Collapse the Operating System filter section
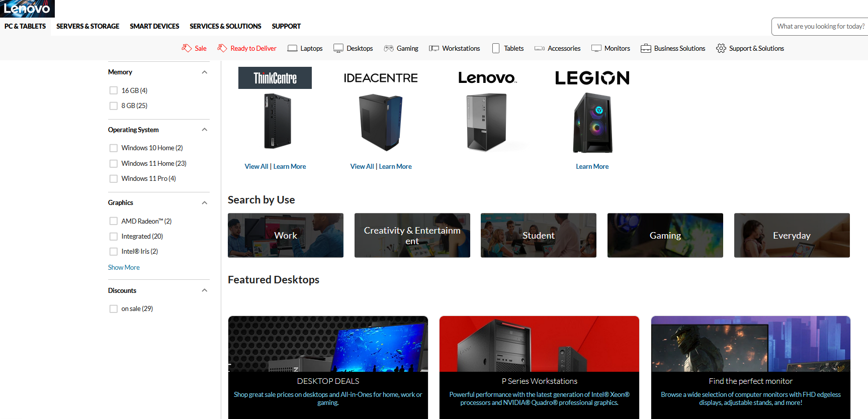The width and height of the screenshot is (868, 419). click(x=205, y=130)
